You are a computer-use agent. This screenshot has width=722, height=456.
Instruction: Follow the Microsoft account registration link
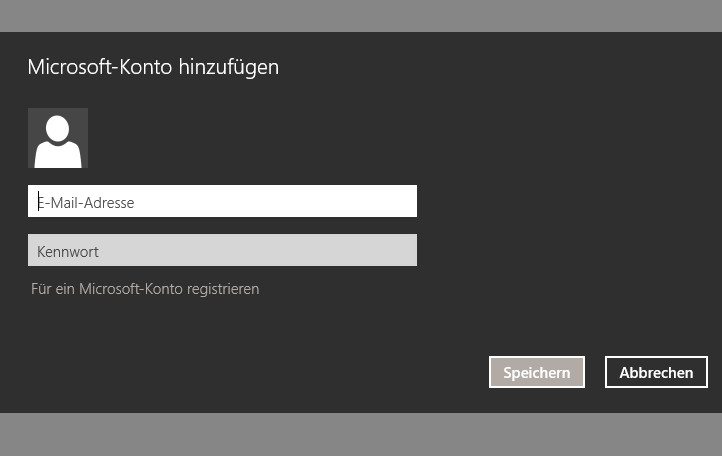145,289
